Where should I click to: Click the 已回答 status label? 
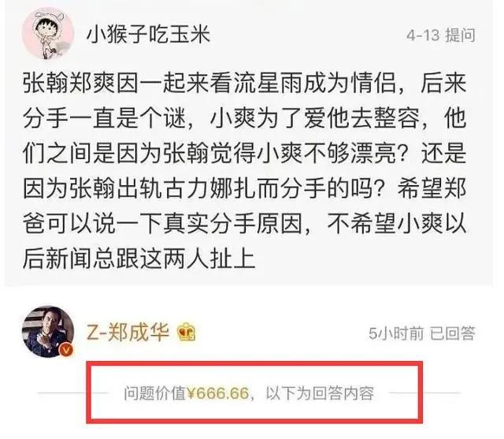coord(453,333)
